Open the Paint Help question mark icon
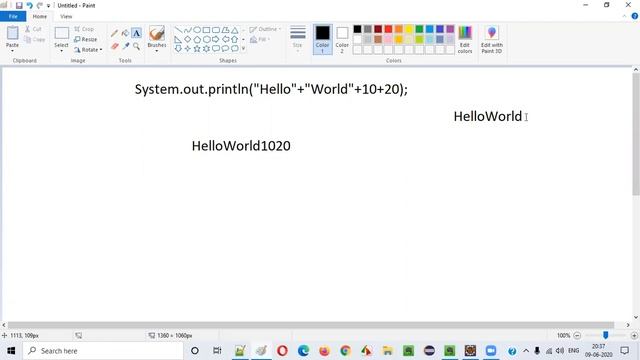The image size is (640, 360). [635, 16]
